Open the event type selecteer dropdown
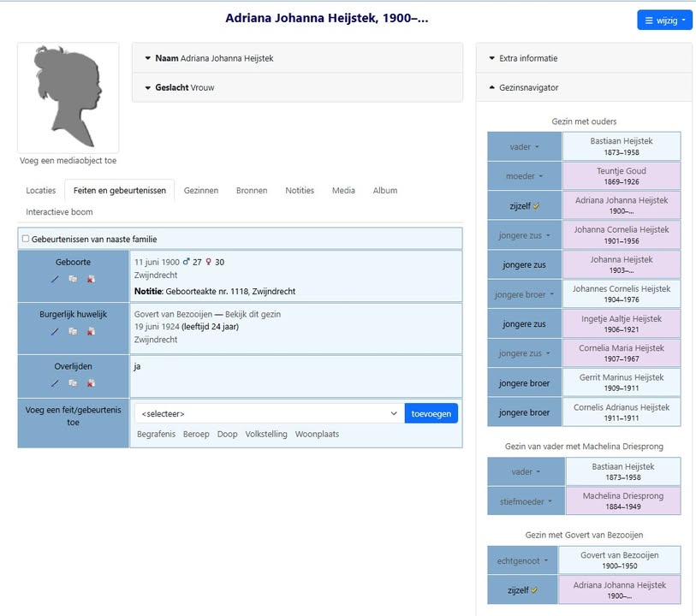The width and height of the screenshot is (696, 616). tap(270, 413)
